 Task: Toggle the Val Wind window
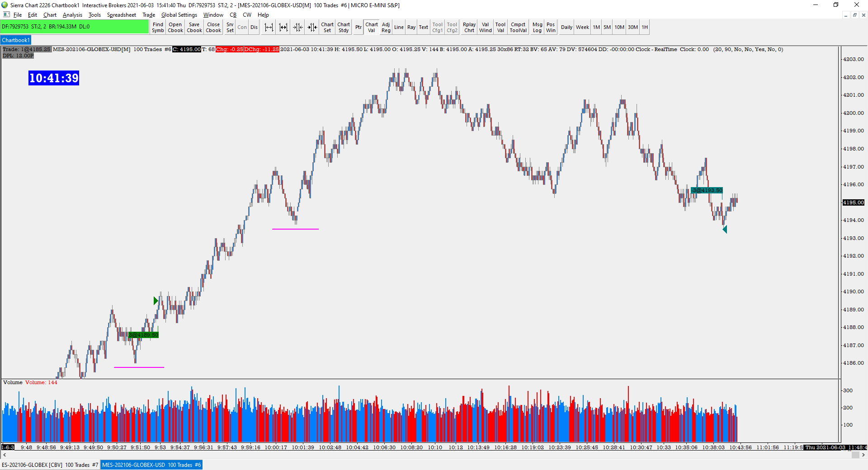click(x=486, y=27)
